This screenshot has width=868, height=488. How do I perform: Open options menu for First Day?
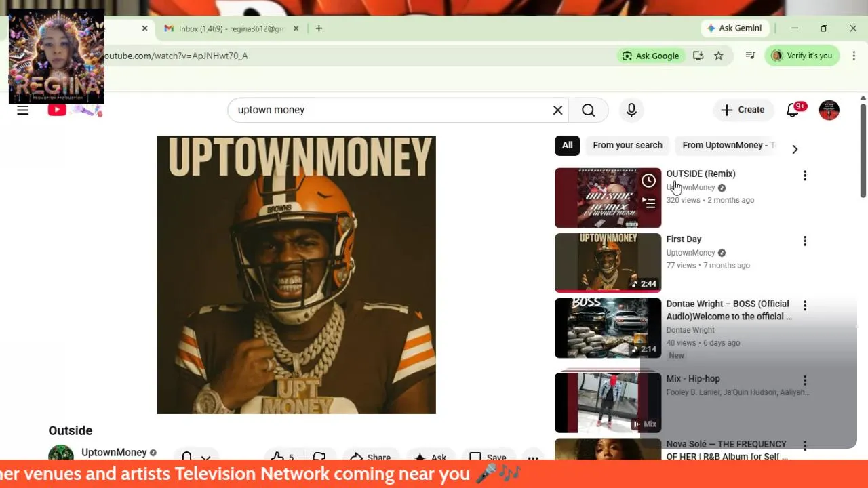coord(805,241)
